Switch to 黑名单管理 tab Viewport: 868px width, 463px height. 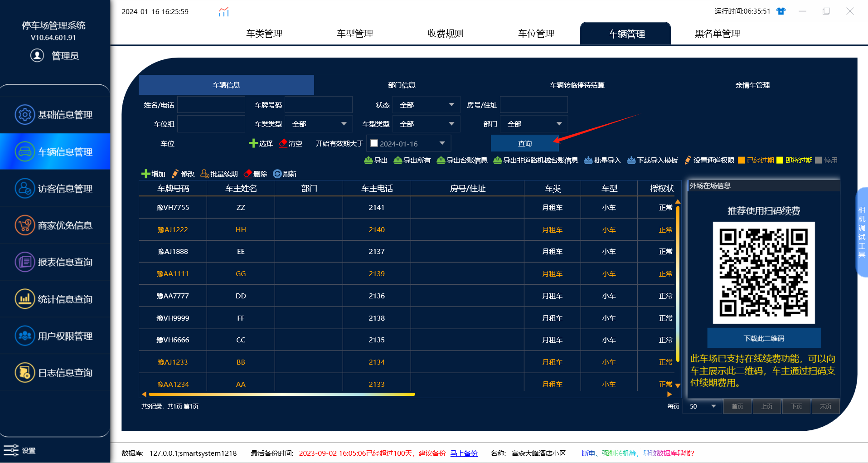tap(718, 34)
